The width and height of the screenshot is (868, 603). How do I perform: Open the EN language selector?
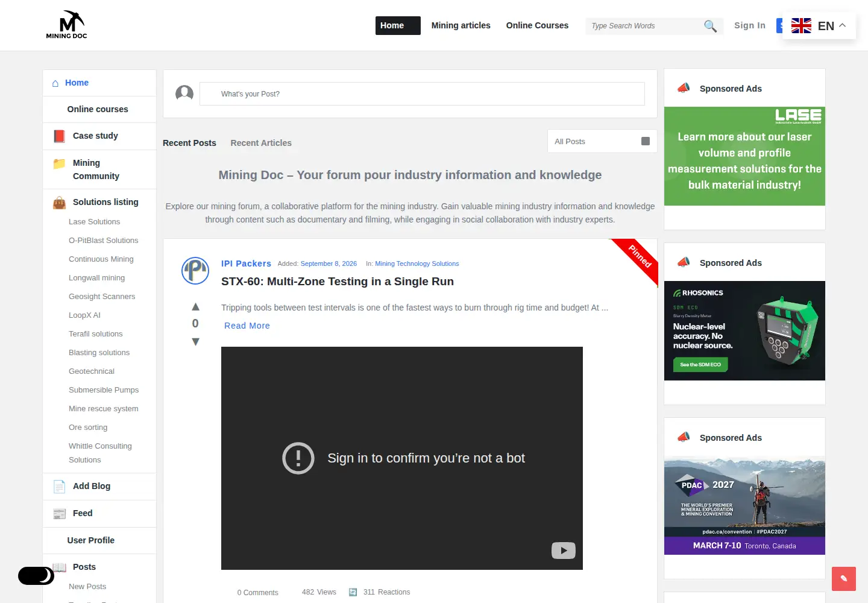[x=819, y=26]
